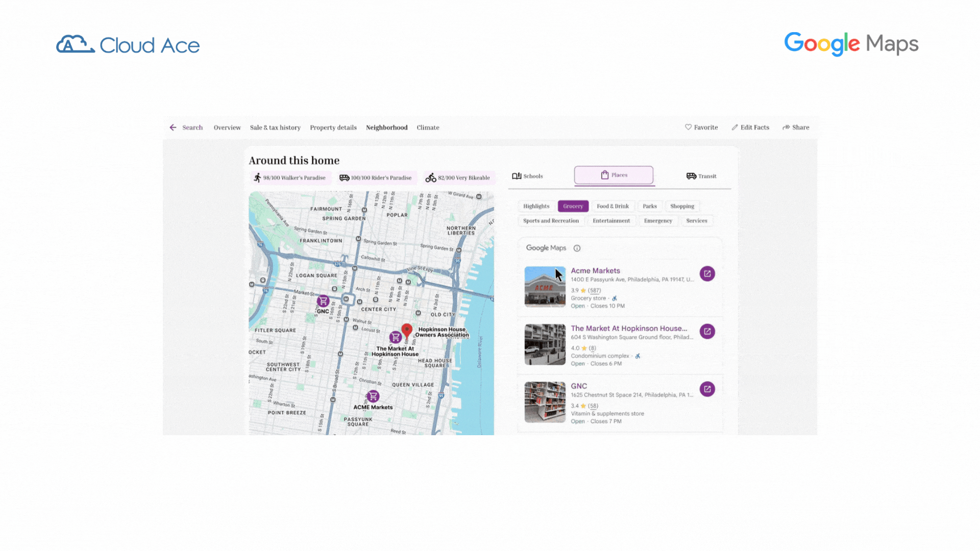Click The Market At Hopkinson House thumbnail

click(545, 344)
